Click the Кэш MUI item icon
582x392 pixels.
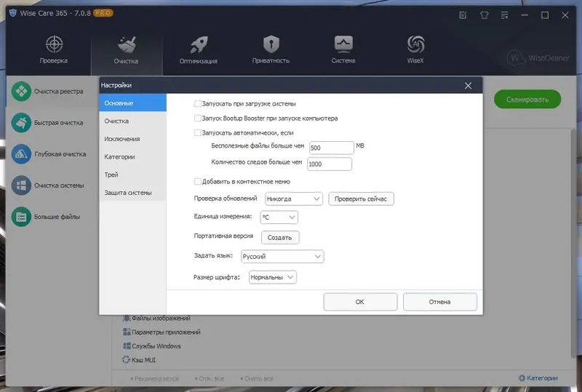(126, 360)
